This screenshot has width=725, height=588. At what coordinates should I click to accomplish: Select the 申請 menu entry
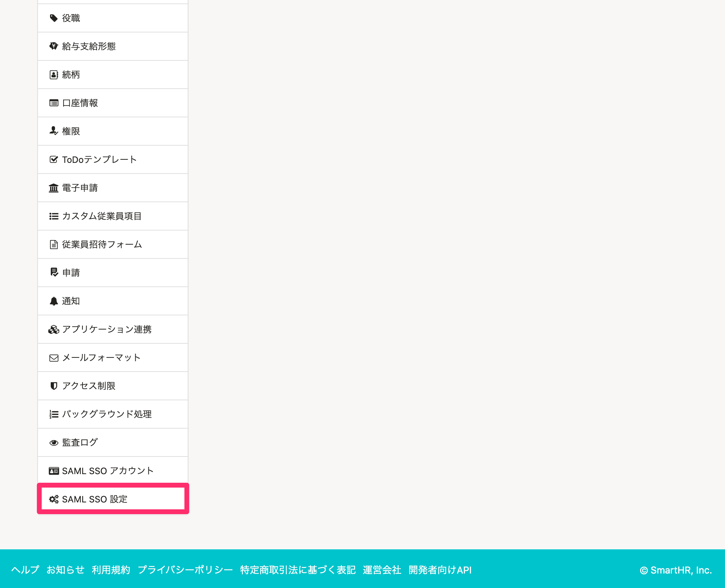coord(113,273)
